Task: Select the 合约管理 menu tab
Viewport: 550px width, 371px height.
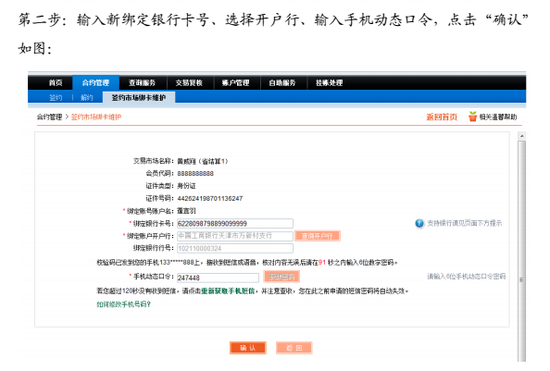Action: point(95,83)
